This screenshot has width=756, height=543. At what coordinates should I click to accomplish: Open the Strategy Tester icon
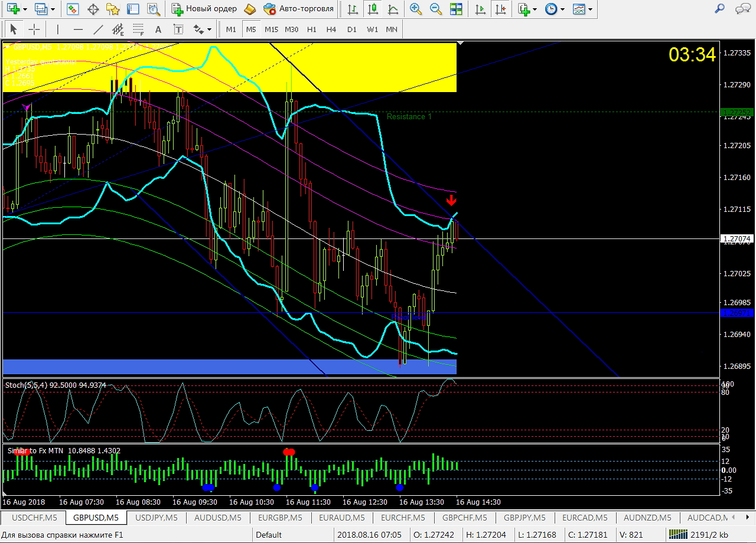(x=154, y=9)
